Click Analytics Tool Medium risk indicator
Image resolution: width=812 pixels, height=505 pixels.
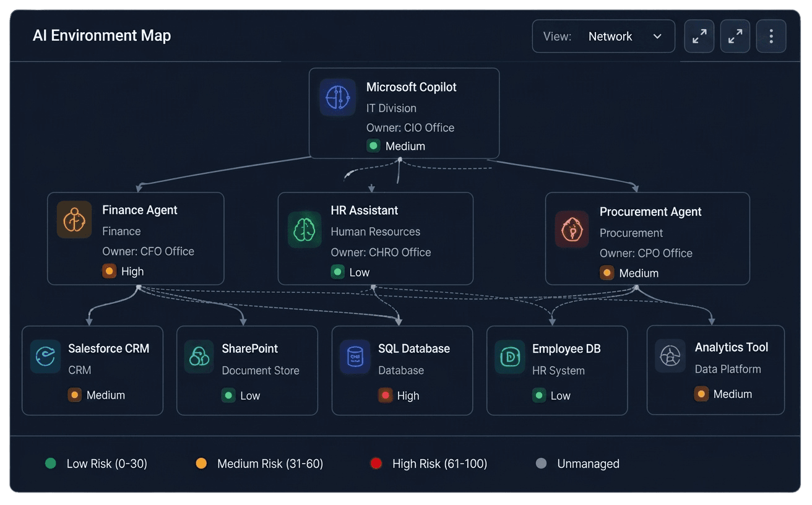point(701,394)
